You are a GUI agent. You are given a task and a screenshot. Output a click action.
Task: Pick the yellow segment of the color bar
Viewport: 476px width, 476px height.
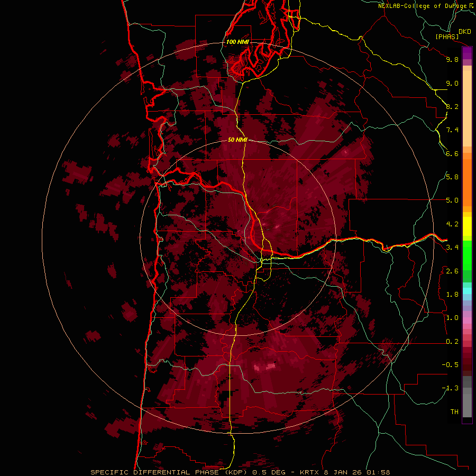point(467,226)
